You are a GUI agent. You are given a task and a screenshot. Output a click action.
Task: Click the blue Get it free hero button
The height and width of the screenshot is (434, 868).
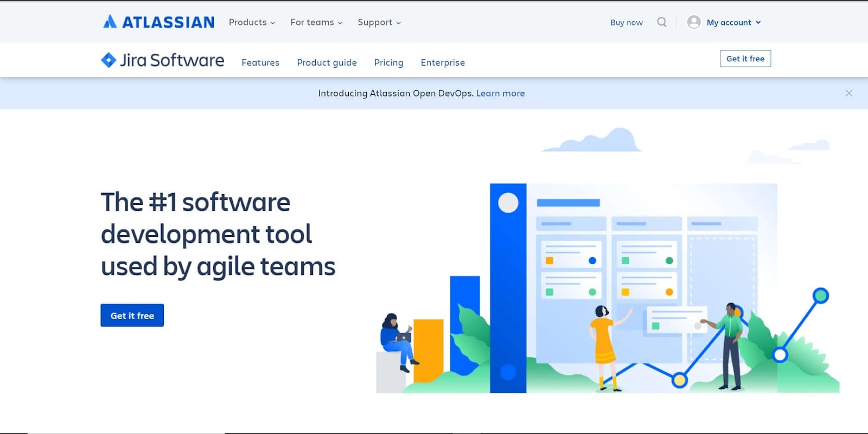click(x=132, y=315)
